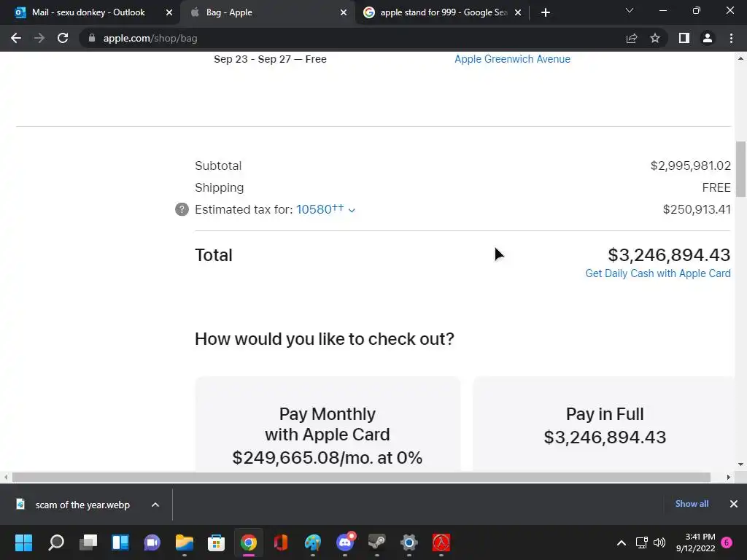This screenshot has width=747, height=560.
Task: Open red app icon in taskbar
Action: coord(441,542)
